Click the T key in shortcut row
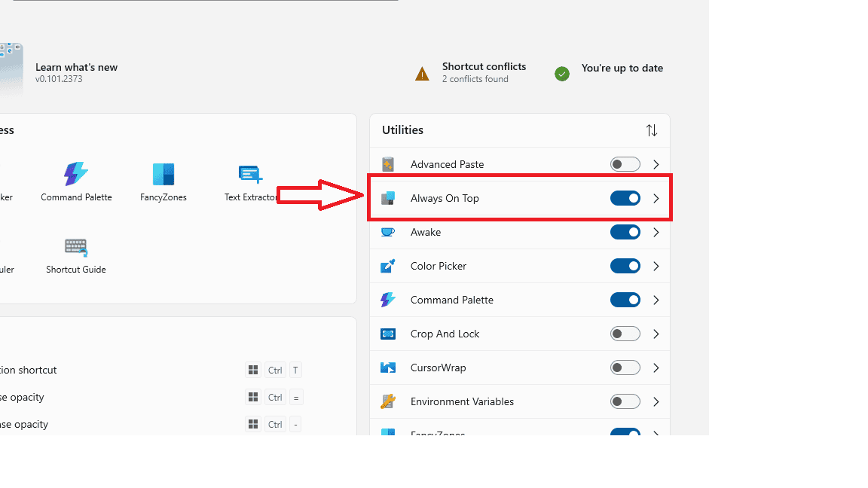This screenshot has width=868, height=488. pos(295,371)
